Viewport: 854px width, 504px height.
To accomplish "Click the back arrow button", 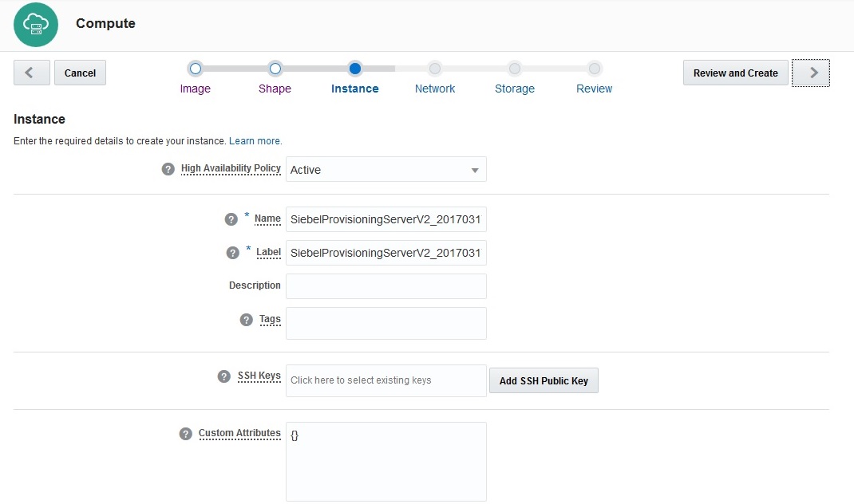I will click(32, 73).
